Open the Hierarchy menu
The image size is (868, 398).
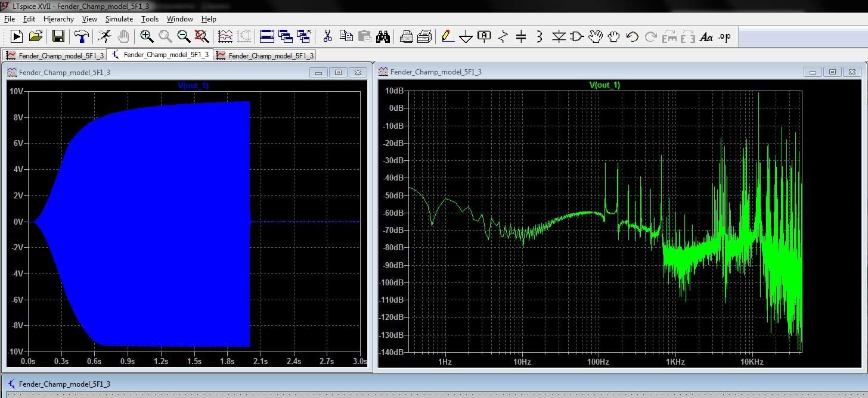click(x=58, y=19)
